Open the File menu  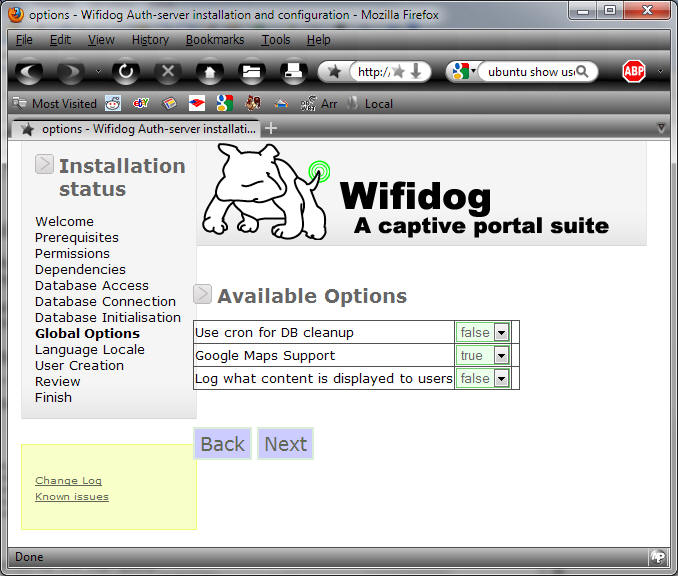pyautogui.click(x=24, y=40)
